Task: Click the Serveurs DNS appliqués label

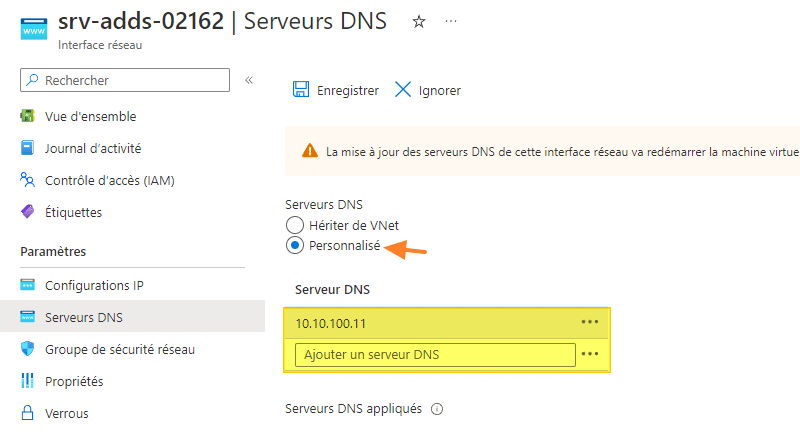Action: click(x=354, y=409)
